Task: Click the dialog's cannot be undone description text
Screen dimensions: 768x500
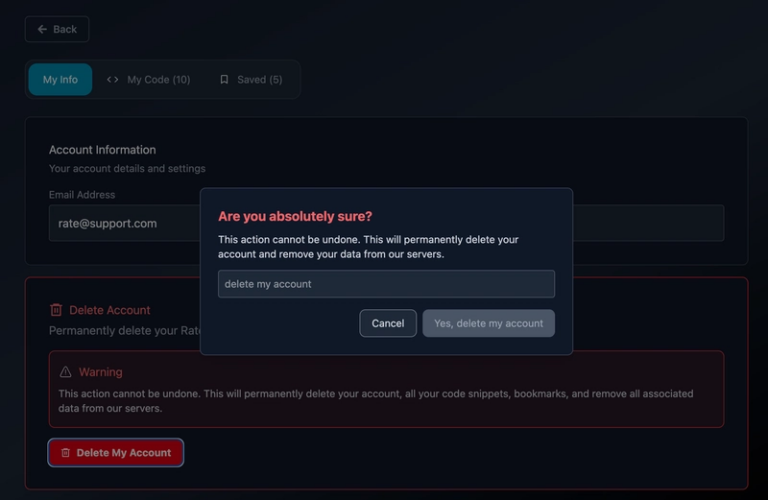Action: (x=368, y=247)
